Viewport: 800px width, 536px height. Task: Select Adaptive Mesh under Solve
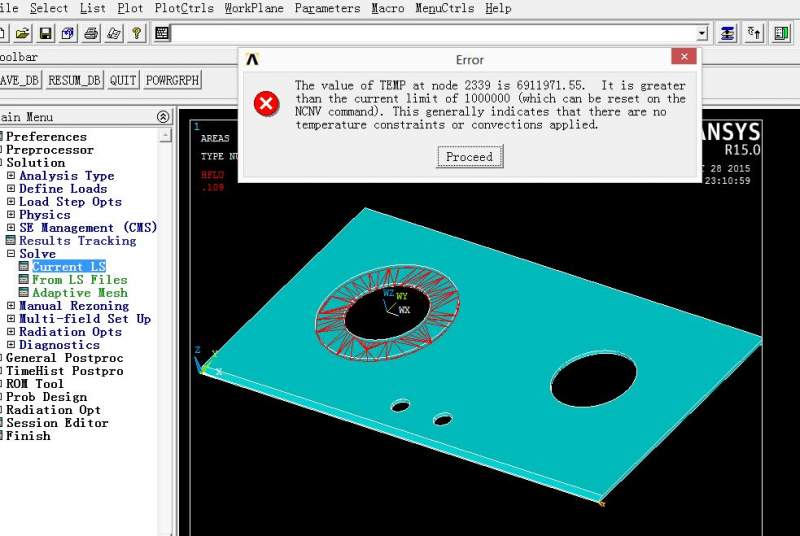click(x=80, y=292)
